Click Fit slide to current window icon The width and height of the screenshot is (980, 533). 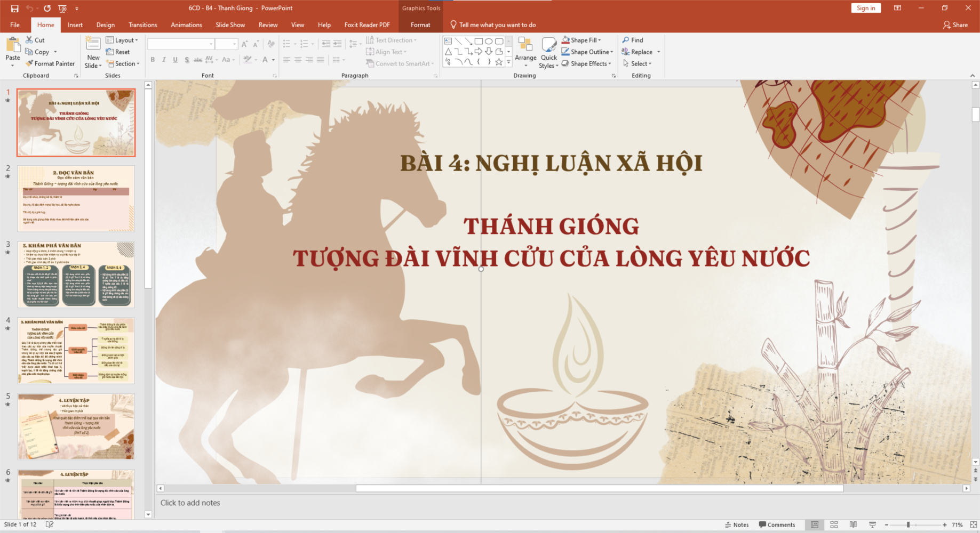point(973,525)
